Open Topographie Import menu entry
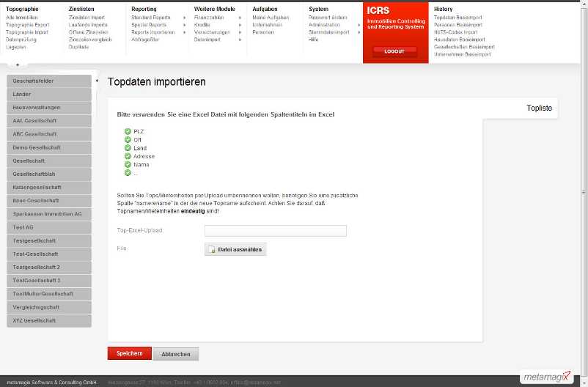 click(27, 32)
